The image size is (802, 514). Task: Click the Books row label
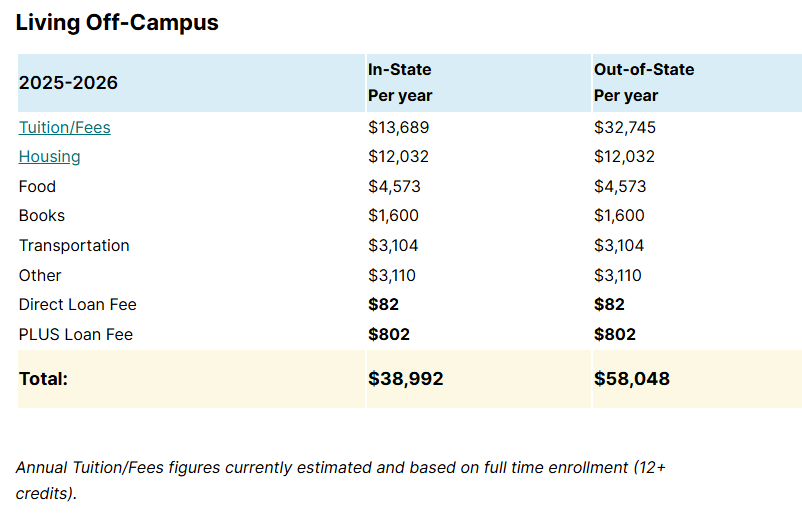click(41, 216)
